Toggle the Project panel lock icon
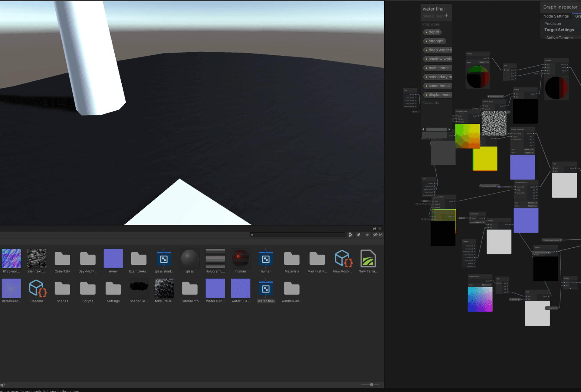This screenshot has width=581, height=392. 374,229
